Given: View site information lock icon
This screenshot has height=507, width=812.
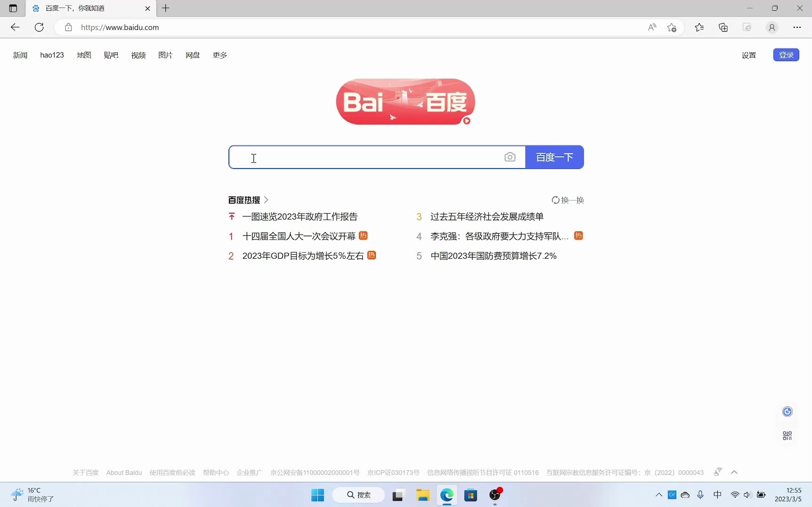Looking at the screenshot, I should click(x=68, y=27).
